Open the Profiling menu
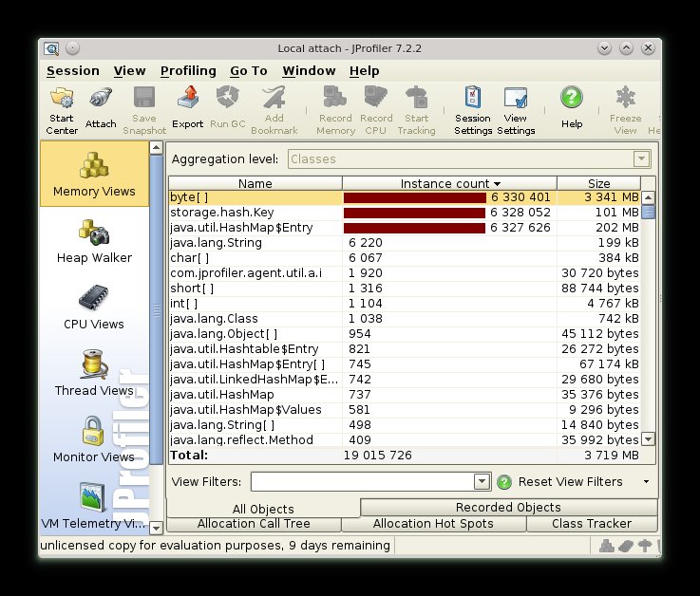Image resolution: width=700 pixels, height=596 pixels. click(188, 71)
